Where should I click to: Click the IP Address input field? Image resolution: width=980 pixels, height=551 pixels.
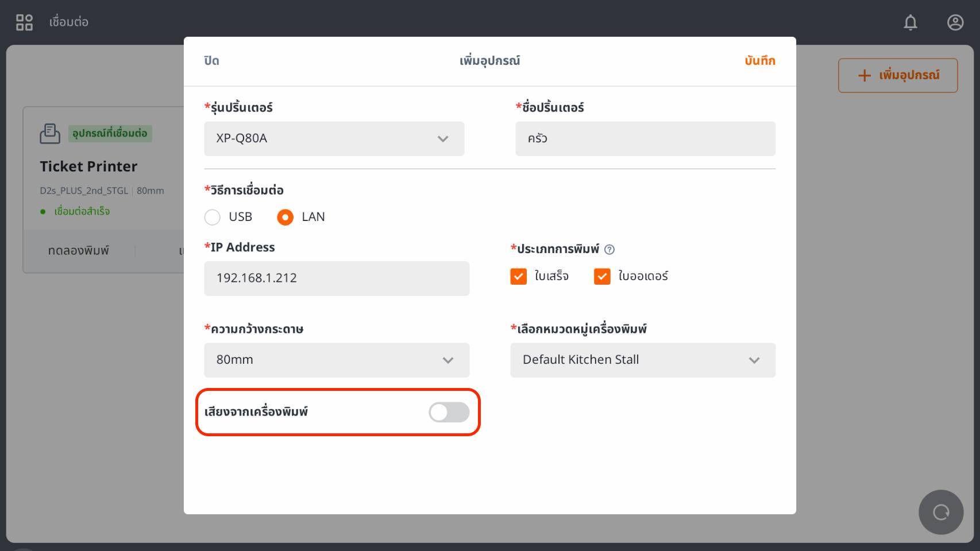coord(336,278)
